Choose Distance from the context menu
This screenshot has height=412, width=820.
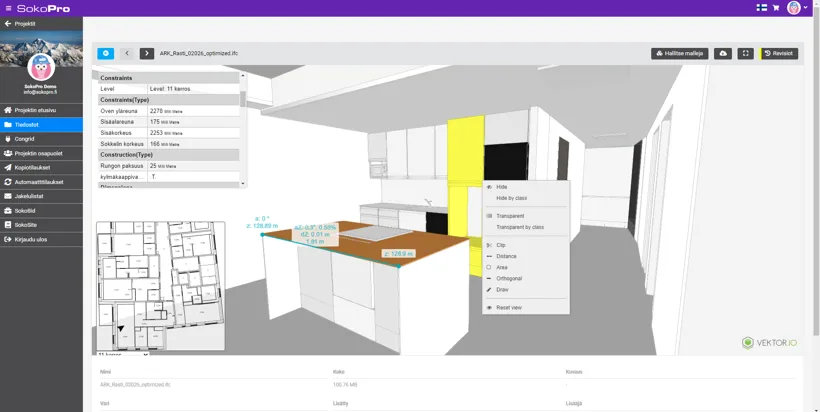tap(506, 257)
